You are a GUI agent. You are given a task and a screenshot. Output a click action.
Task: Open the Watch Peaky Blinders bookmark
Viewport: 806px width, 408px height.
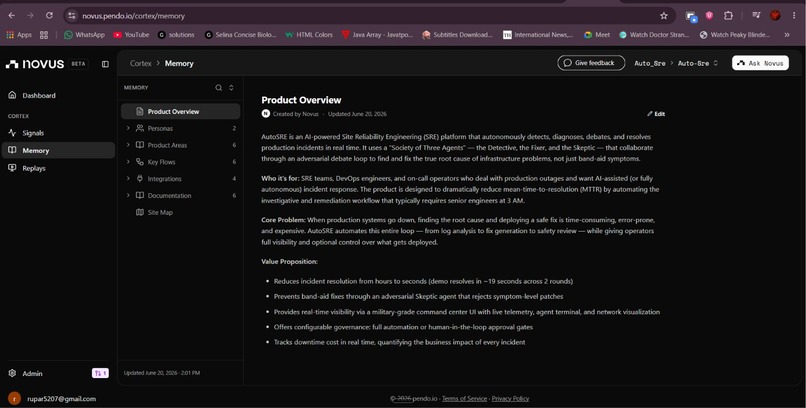pos(735,35)
